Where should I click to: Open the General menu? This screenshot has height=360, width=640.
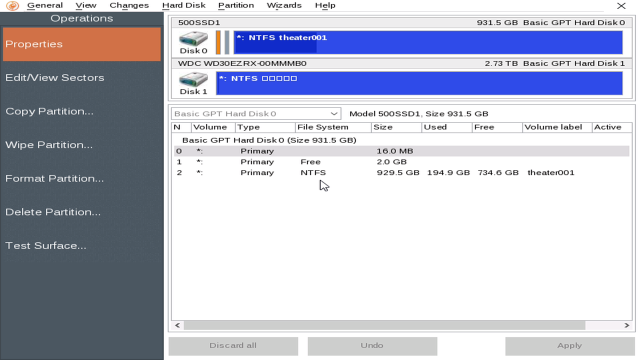coord(45,5)
